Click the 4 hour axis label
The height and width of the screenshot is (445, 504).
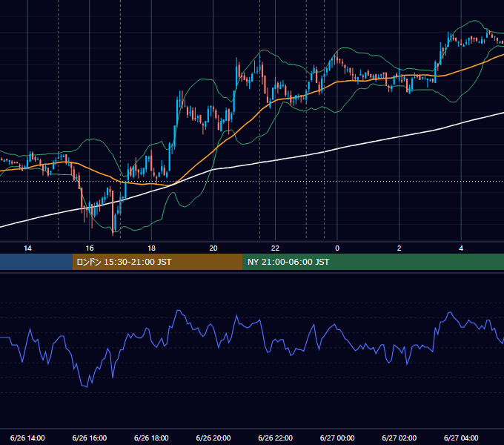tap(461, 248)
